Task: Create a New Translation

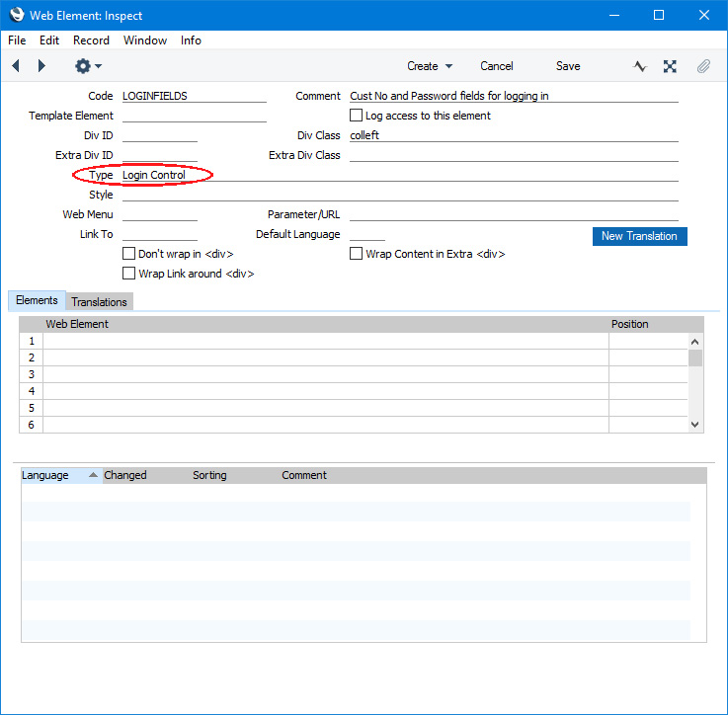Action: coord(639,236)
